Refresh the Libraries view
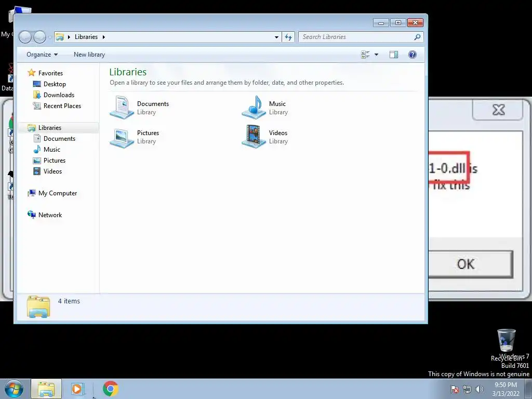Image resolution: width=532 pixels, height=399 pixels. [288, 37]
